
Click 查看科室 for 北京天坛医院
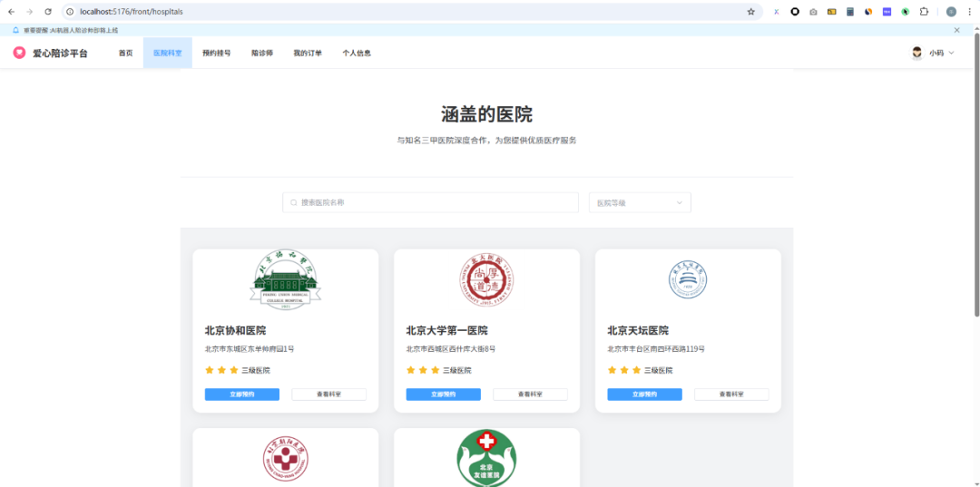[731, 394]
